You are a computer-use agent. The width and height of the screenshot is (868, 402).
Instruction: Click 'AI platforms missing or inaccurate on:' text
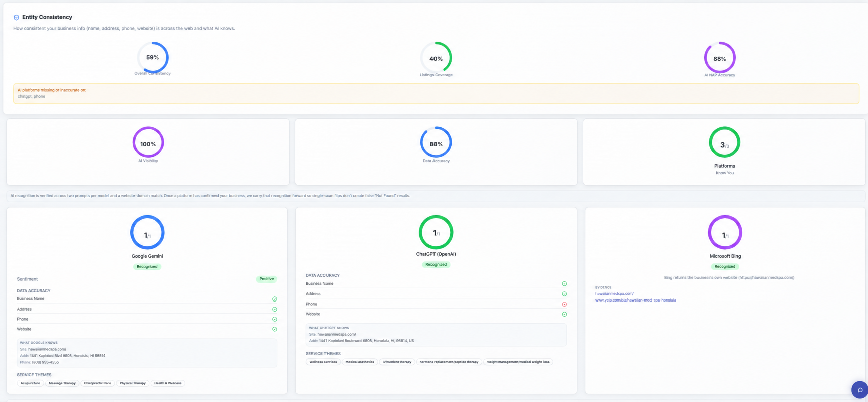(x=52, y=90)
